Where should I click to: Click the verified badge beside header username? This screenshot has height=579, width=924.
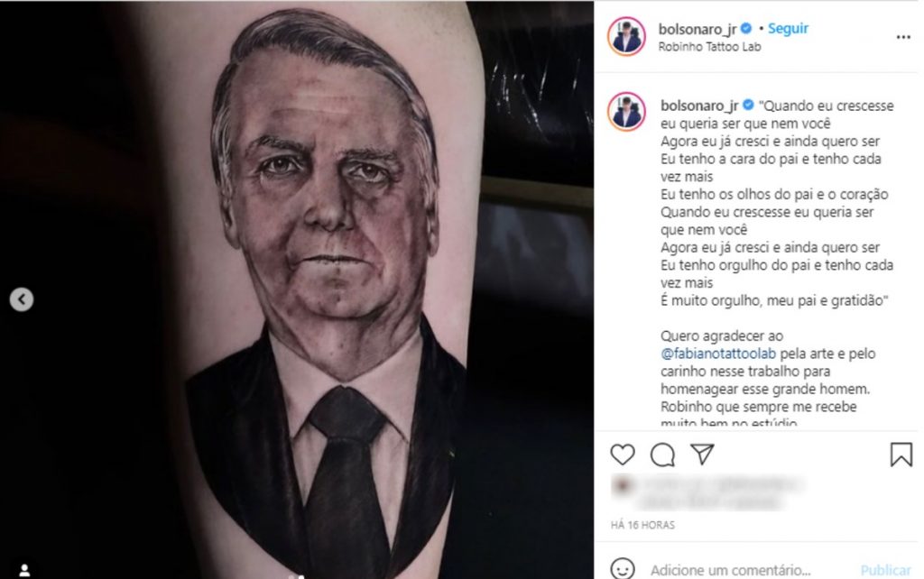745,28
